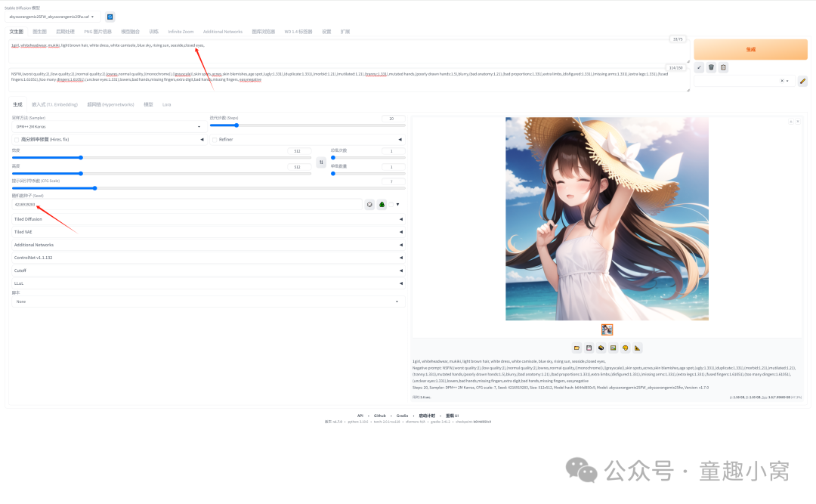The width and height of the screenshot is (816, 504).
Task: Show extra seed options with the down triangle
Action: pyautogui.click(x=397, y=205)
